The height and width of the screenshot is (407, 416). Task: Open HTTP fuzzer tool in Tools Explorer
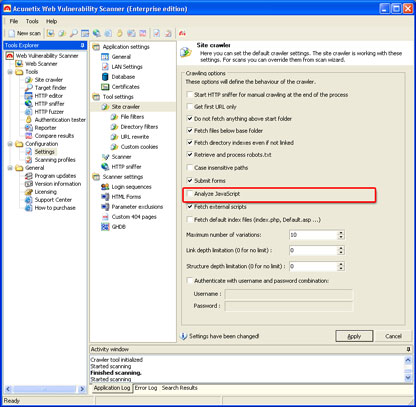click(49, 112)
